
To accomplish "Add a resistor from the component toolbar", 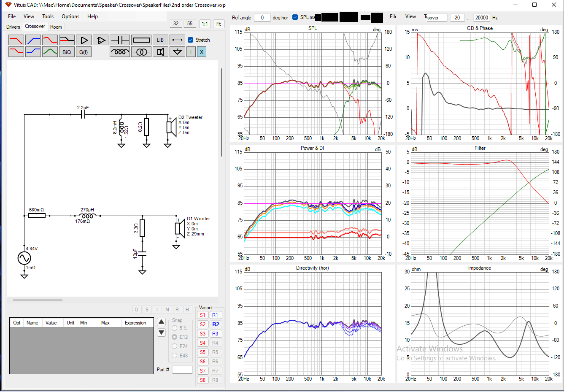I will [141, 40].
